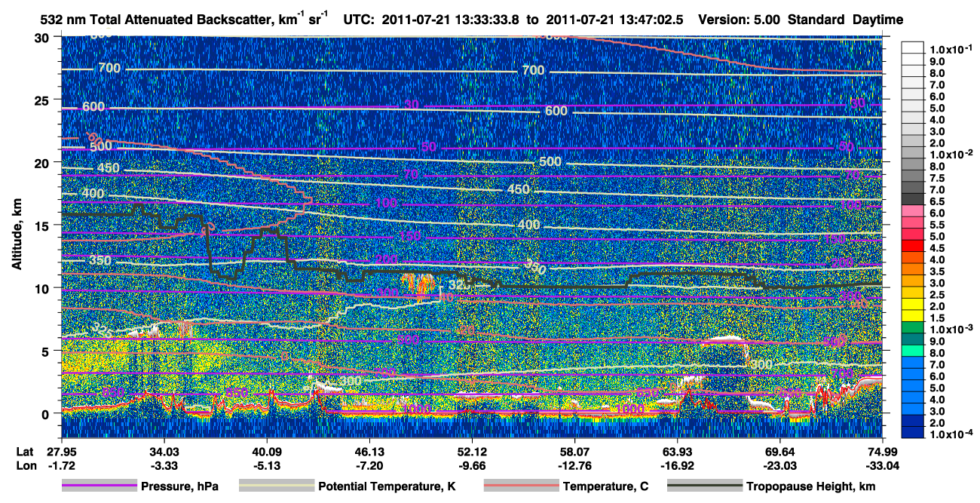
Task: Click the colorbar label 1.0x10^-1
Action: coord(953,49)
